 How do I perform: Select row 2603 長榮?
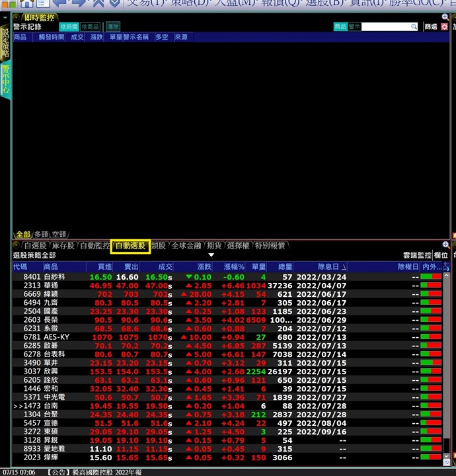pyautogui.click(x=227, y=320)
